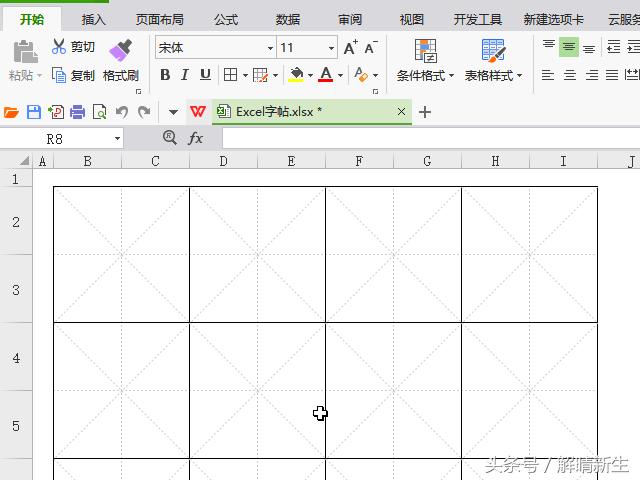This screenshot has height=480, width=640.
Task: Increase font size with A+ icon
Action: pos(351,47)
